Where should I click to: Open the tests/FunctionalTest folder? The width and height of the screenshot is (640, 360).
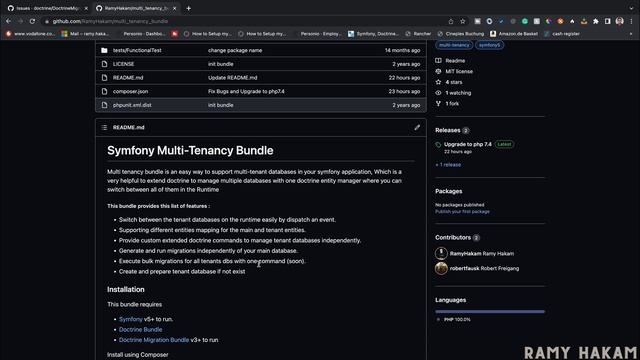click(137, 50)
